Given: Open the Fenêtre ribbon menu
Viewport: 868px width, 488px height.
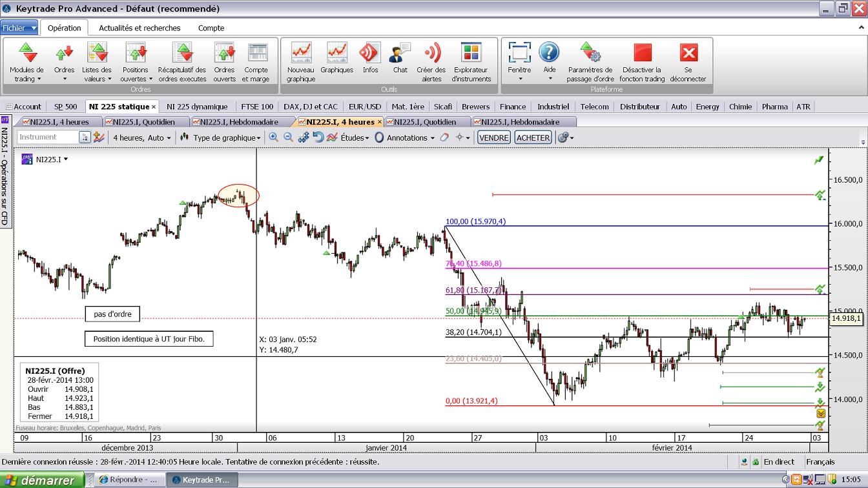Looking at the screenshot, I should [519, 62].
